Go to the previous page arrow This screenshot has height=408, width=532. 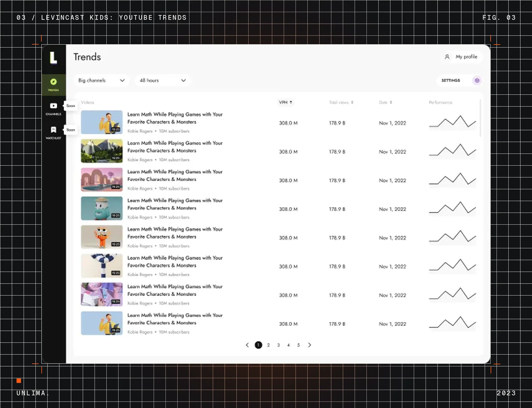(247, 345)
